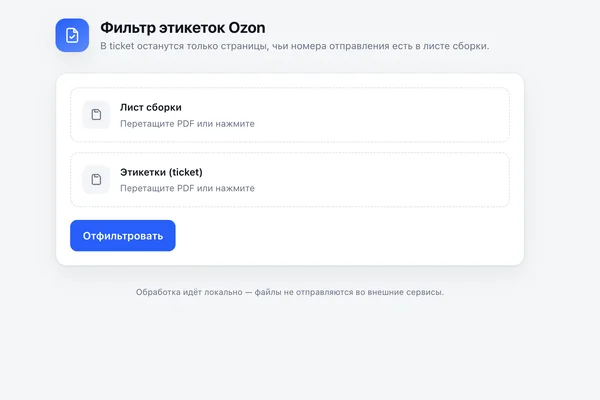Click the heading Фильтр этикеток Ozon

(x=183, y=28)
